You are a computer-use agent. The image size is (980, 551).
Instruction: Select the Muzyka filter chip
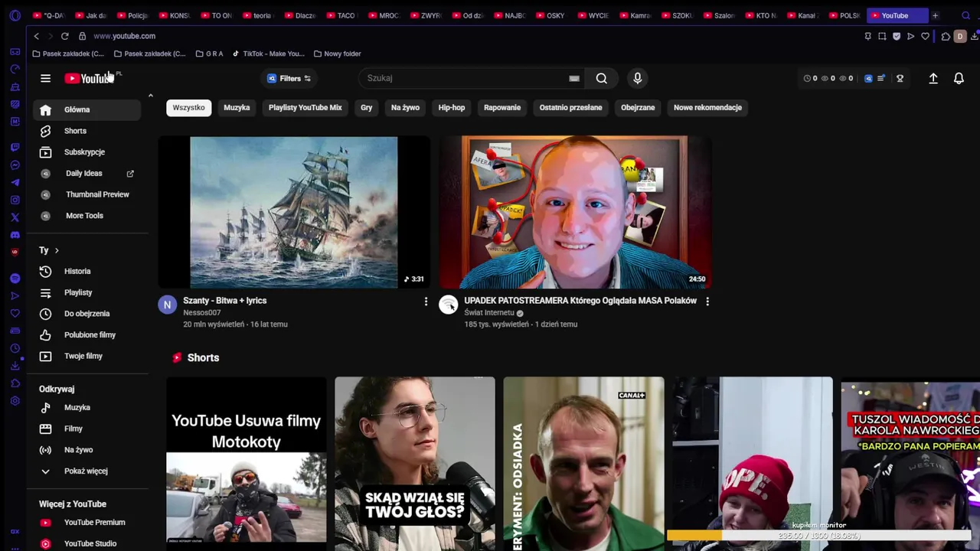click(237, 108)
